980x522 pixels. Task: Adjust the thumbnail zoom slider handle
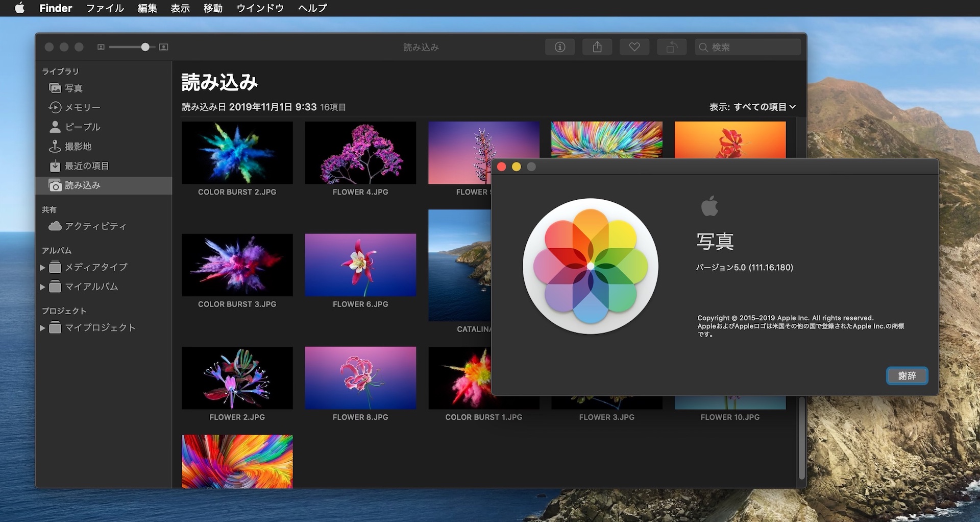145,47
